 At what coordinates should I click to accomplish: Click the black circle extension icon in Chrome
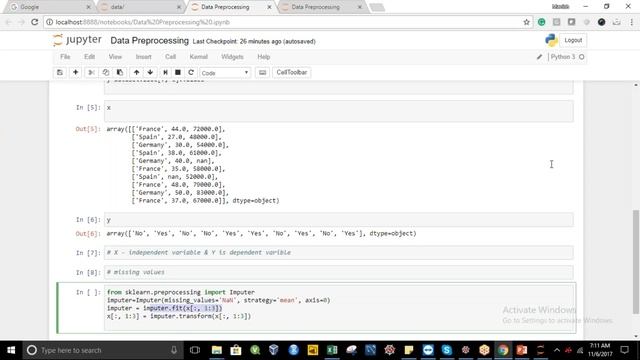click(x=601, y=22)
